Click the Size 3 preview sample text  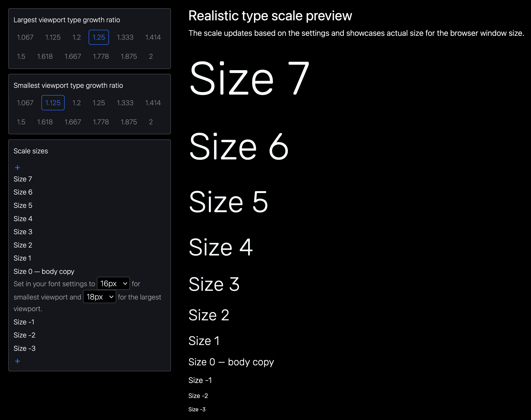pyautogui.click(x=214, y=284)
